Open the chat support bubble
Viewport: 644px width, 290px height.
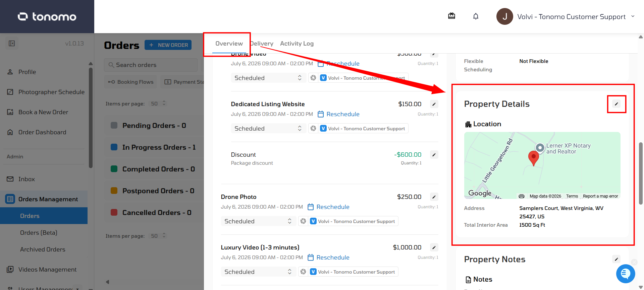pyautogui.click(x=626, y=274)
